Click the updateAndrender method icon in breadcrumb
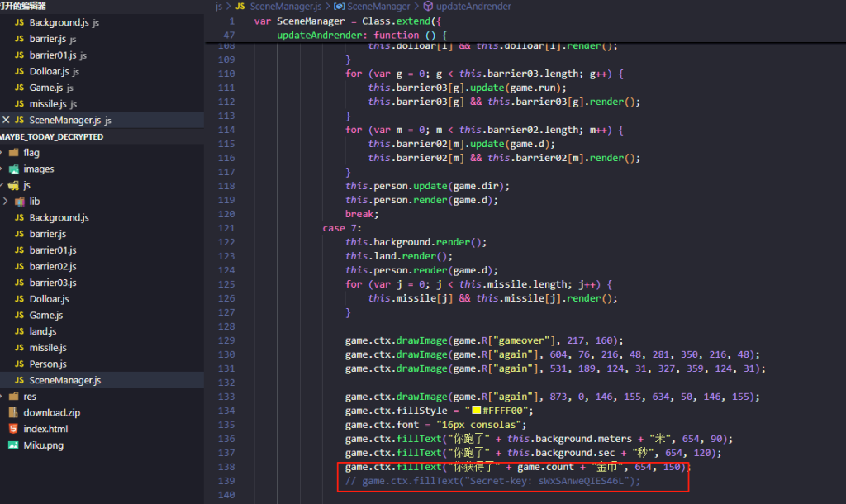Image resolution: width=846 pixels, height=504 pixels. tap(427, 7)
